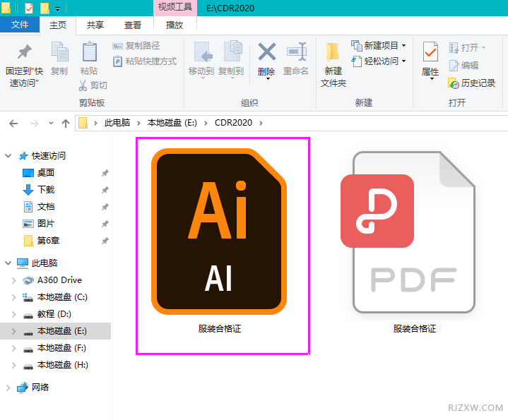Expand the chevron after CDR2020 in address bar
The image size is (508, 420).
[261, 123]
